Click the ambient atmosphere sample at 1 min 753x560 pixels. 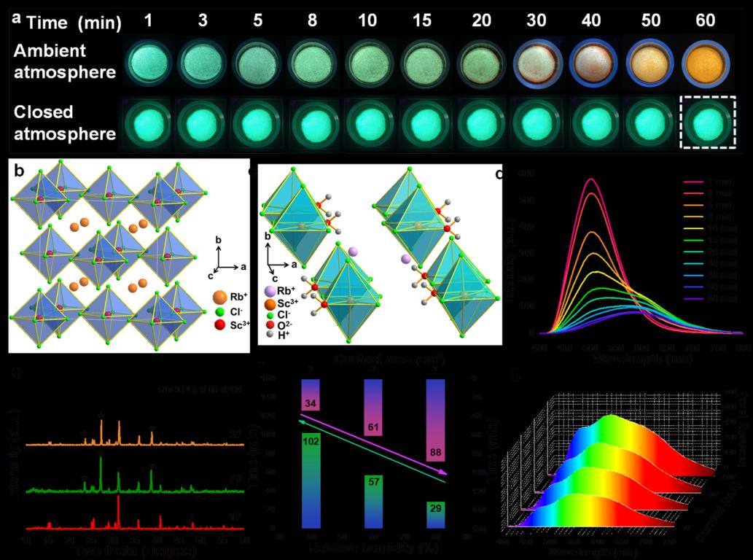click(x=148, y=63)
